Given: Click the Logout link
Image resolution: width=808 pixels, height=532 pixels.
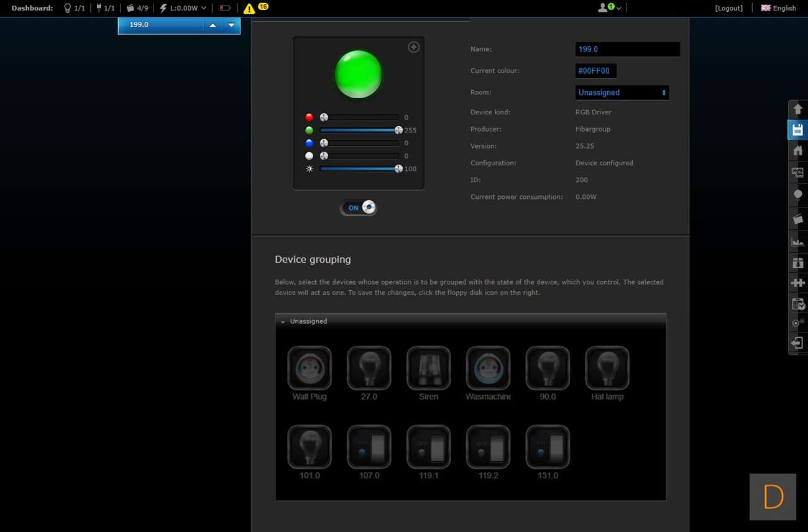Looking at the screenshot, I should [728, 8].
